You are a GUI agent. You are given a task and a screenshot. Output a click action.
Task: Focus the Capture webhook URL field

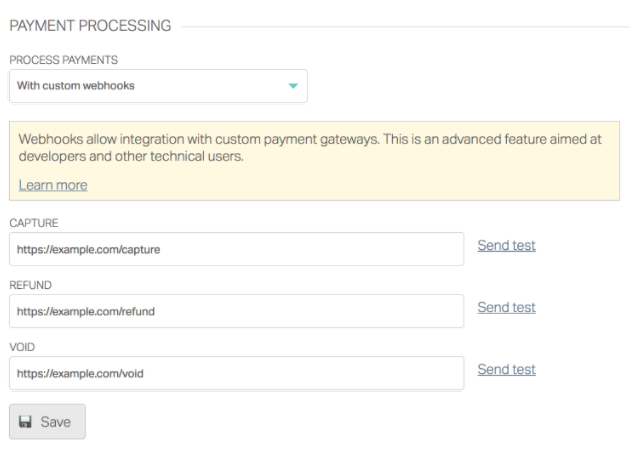[x=236, y=249]
